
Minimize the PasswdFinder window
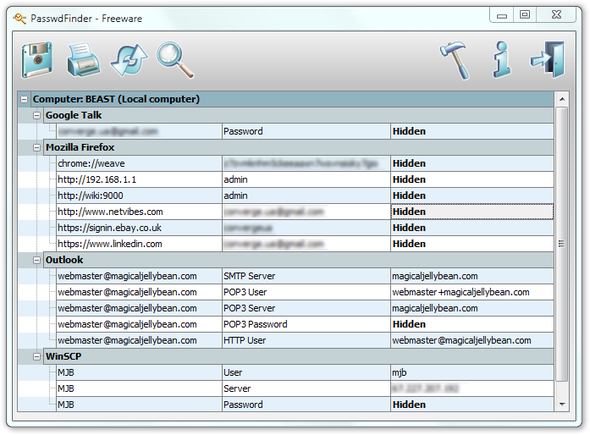click(x=502, y=15)
